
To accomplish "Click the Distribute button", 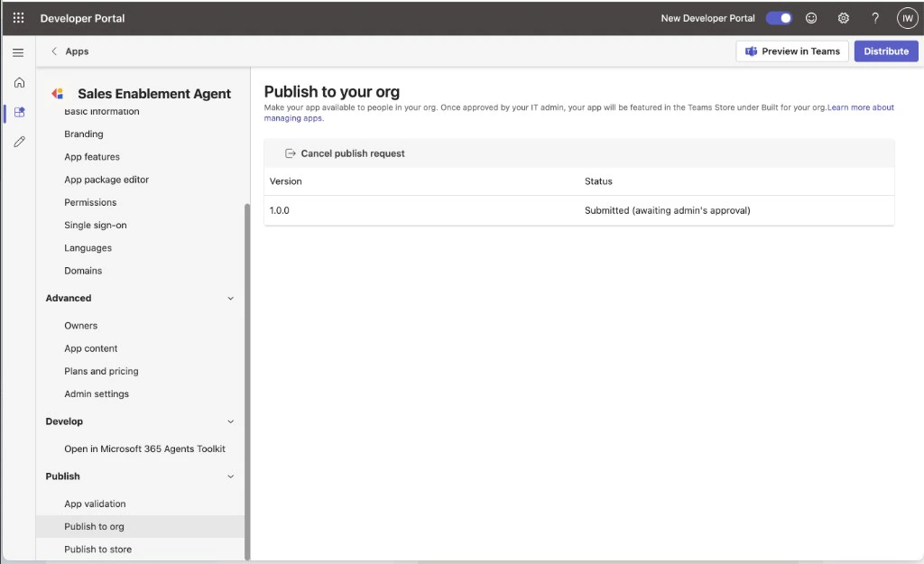I will tap(886, 51).
